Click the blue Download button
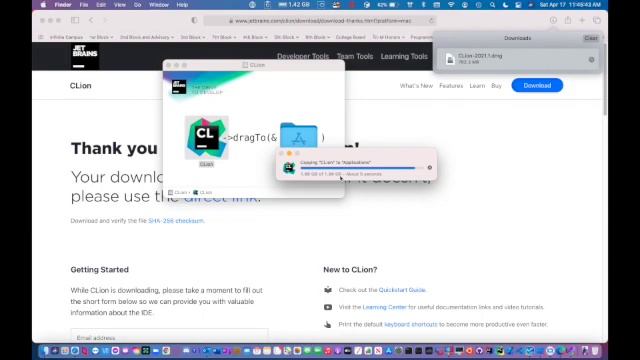 537,85
